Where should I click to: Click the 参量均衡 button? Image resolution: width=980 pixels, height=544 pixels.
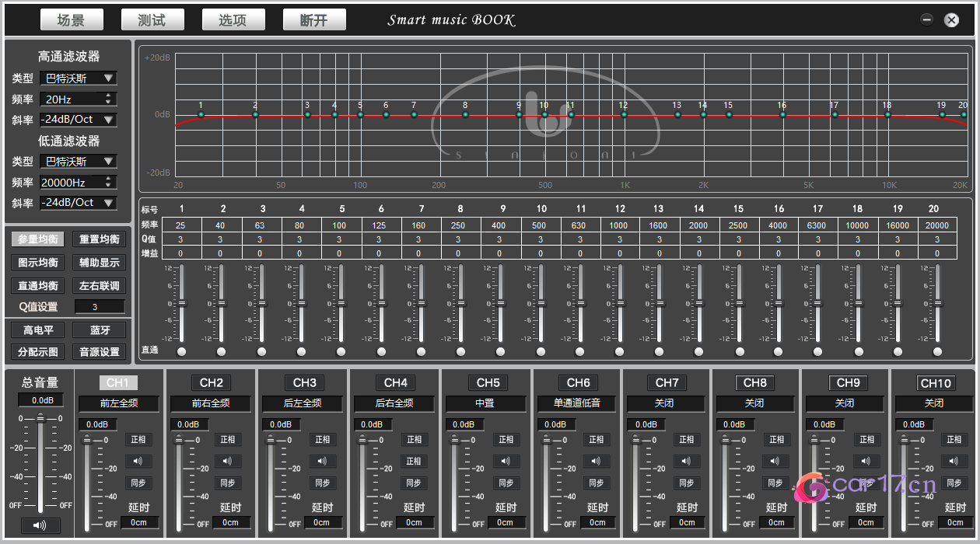click(x=38, y=239)
